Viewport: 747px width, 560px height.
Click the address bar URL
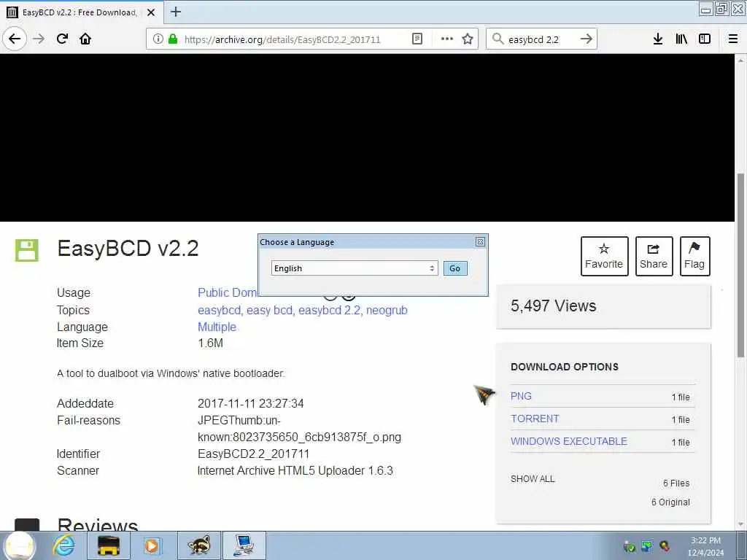point(282,39)
